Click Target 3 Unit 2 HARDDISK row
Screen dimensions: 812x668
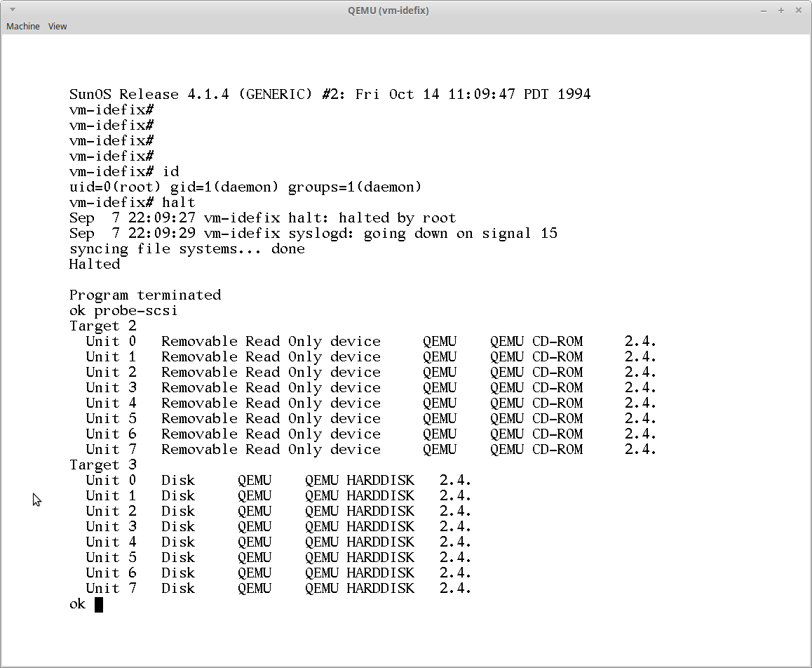pyautogui.click(x=278, y=512)
